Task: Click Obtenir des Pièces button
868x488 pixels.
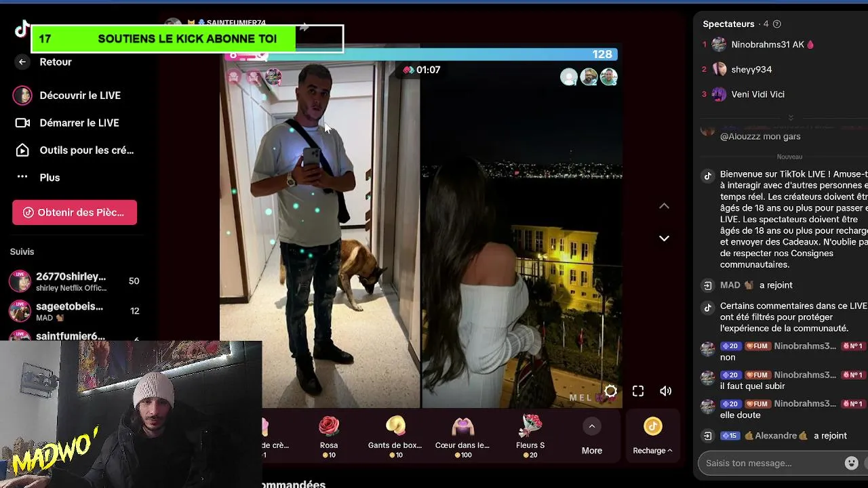Action: tap(75, 212)
